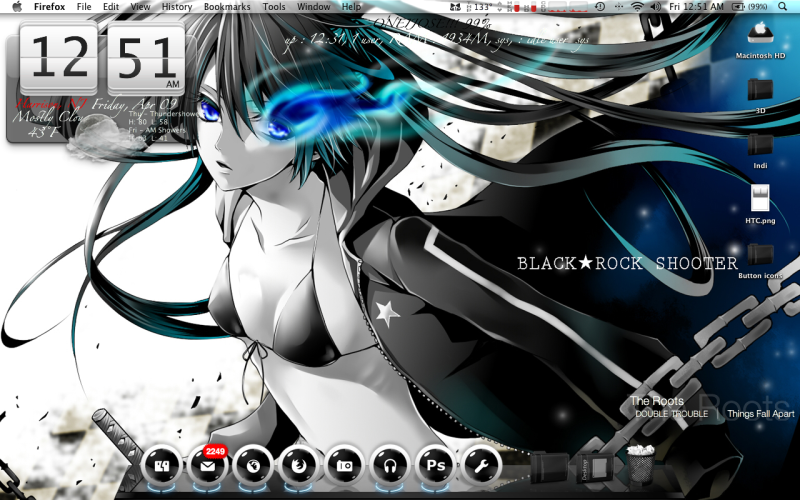Click the 133° temperature monitor
800x500 pixels.
tap(482, 7)
